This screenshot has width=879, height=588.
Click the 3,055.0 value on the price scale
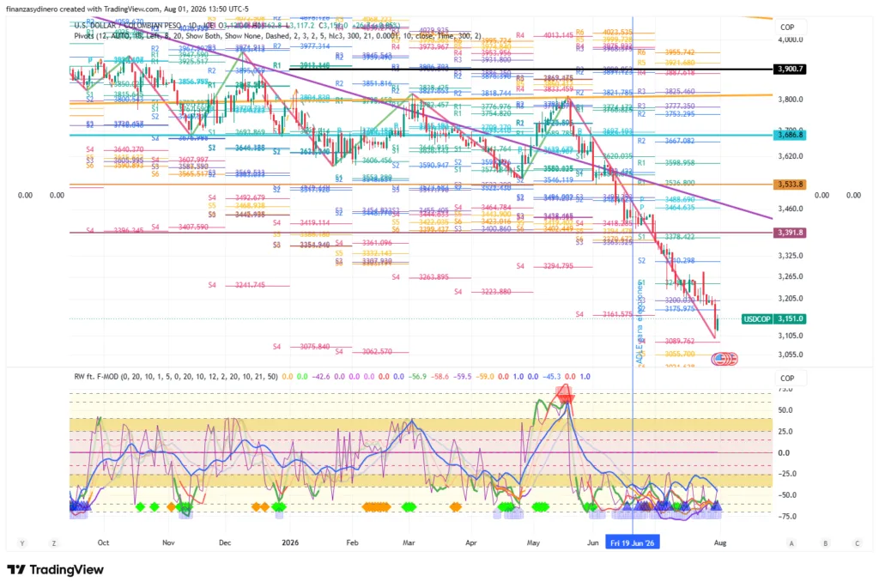click(x=791, y=355)
